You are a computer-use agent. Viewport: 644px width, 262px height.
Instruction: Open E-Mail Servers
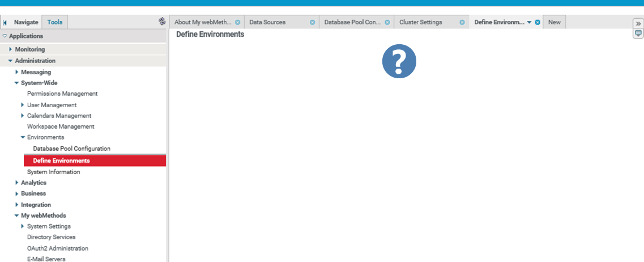(46, 259)
